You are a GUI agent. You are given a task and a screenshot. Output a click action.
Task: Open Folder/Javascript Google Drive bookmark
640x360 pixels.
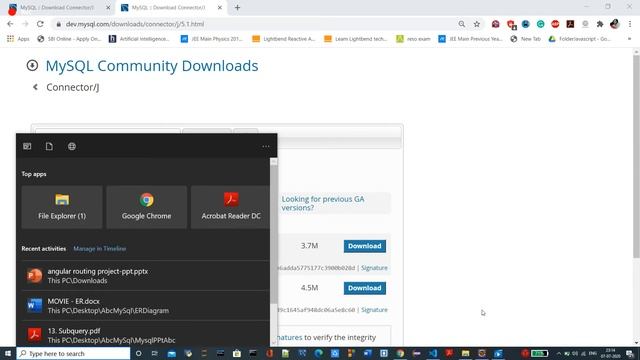click(x=580, y=39)
